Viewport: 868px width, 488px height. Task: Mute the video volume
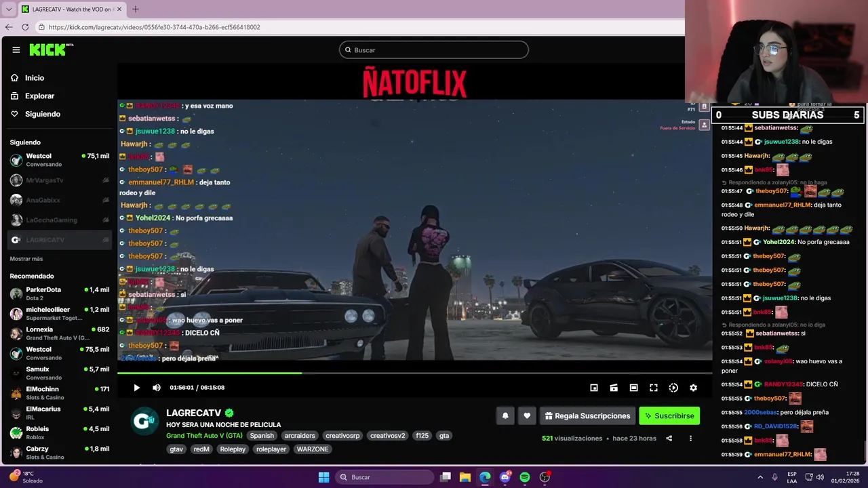tap(157, 388)
